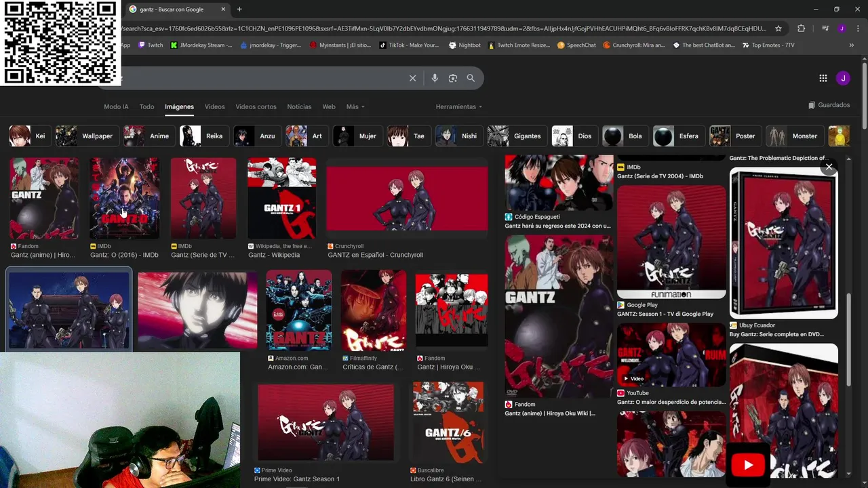Filter by Reika chip
The width and height of the screenshot is (868, 488).
[204, 136]
